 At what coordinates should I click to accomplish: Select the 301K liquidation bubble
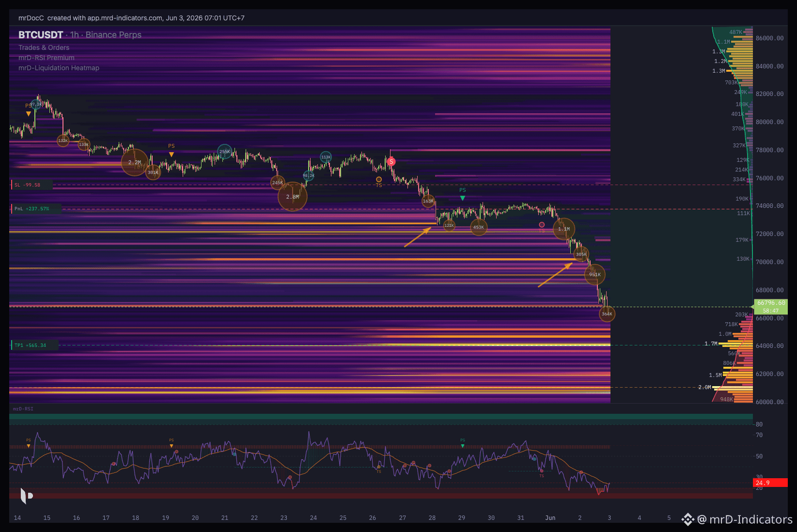tap(153, 172)
